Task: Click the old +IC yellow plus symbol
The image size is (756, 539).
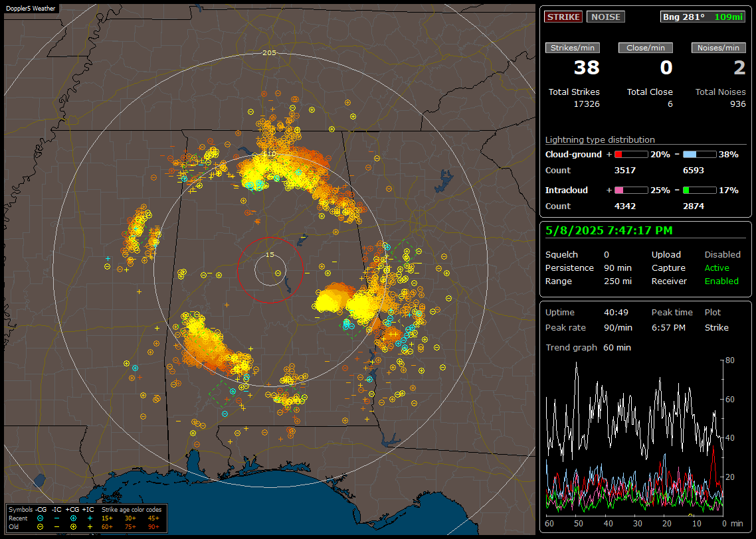Action: (x=90, y=527)
